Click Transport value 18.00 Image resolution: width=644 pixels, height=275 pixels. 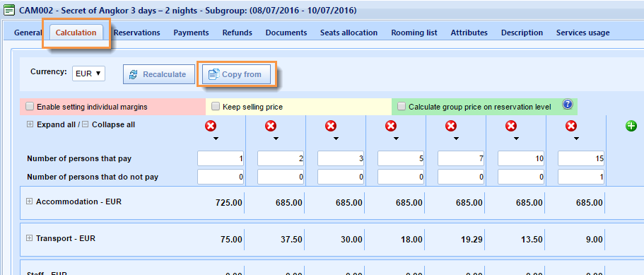pyautogui.click(x=411, y=239)
